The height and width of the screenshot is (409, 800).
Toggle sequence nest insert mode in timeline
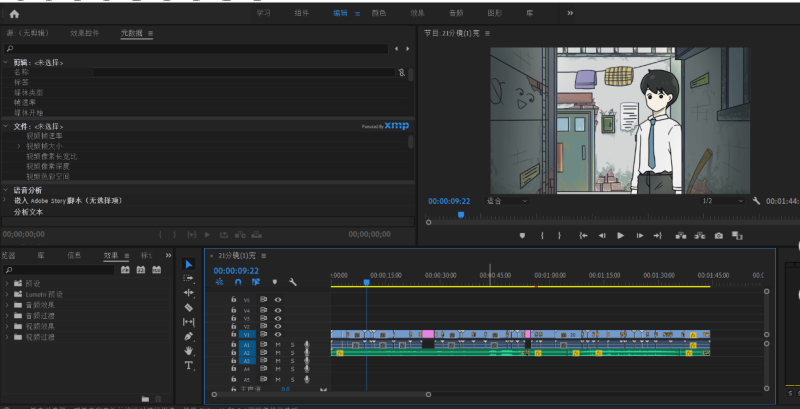(219, 282)
